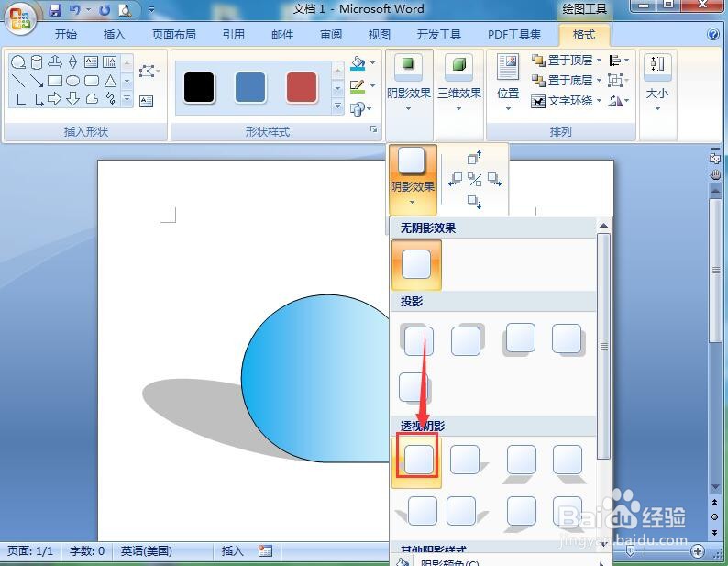Image resolution: width=728 pixels, height=566 pixels.
Task: Nudge shadow up
Action: 475,158
